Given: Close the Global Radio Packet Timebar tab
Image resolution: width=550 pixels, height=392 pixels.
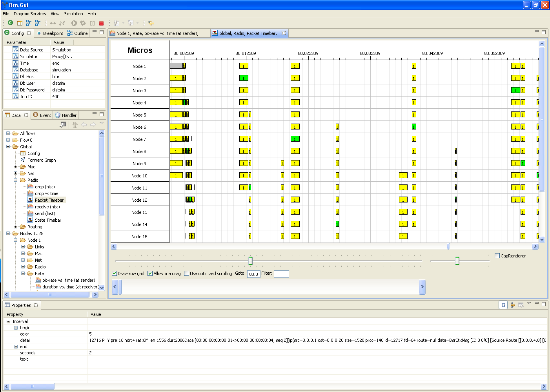Looking at the screenshot, I should [x=284, y=33].
